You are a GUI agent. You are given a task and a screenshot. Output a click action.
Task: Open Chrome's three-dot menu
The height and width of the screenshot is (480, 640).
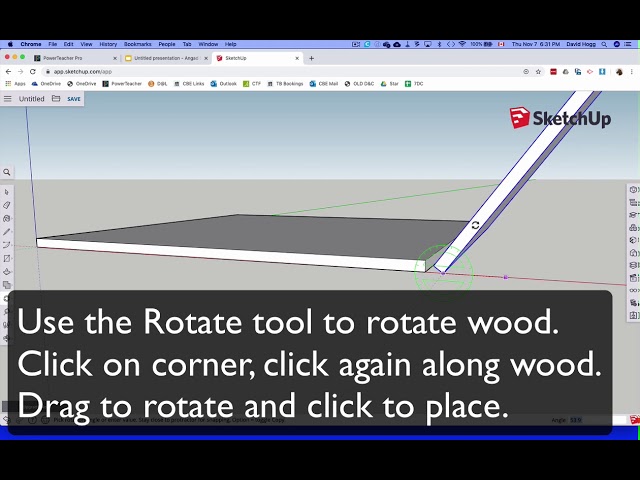tap(631, 72)
